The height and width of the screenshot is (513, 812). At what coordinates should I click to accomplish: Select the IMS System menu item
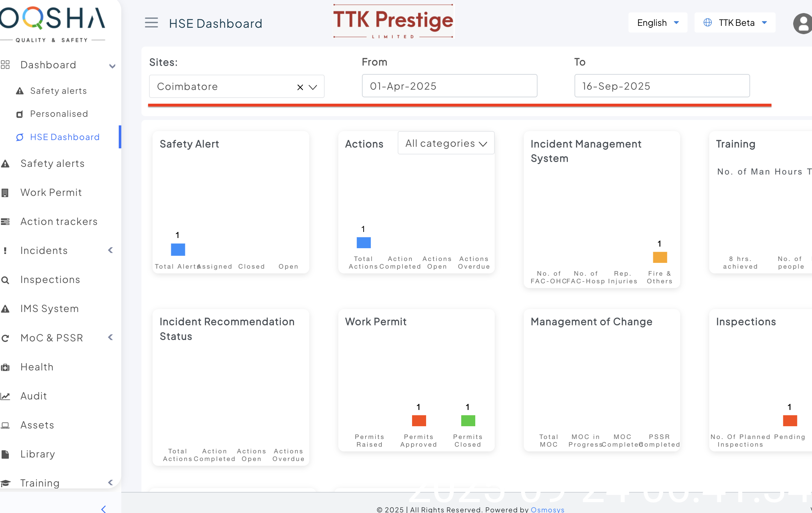[x=49, y=309]
